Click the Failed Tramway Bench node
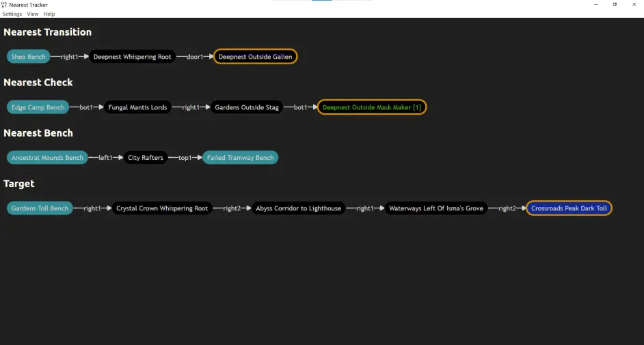This screenshot has width=644, height=345. [240, 158]
